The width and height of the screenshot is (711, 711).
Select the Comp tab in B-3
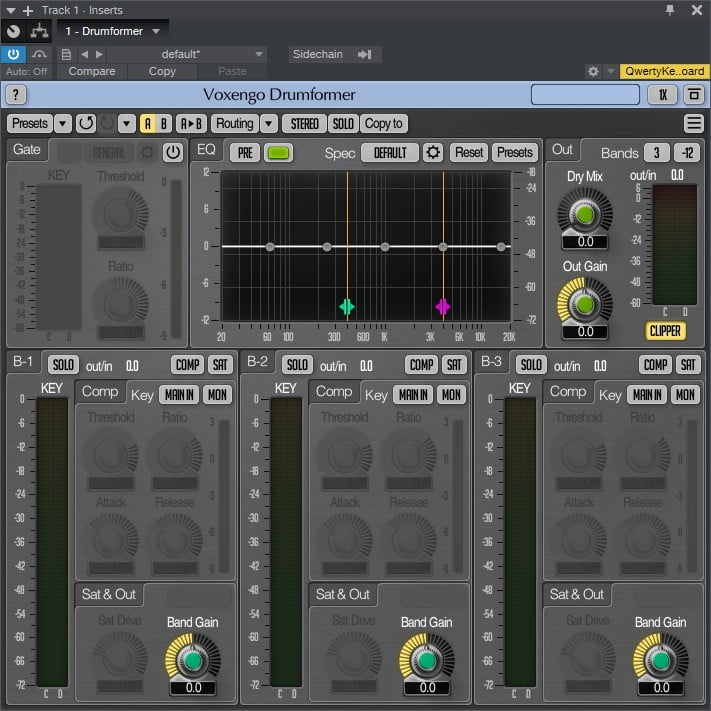coord(568,392)
